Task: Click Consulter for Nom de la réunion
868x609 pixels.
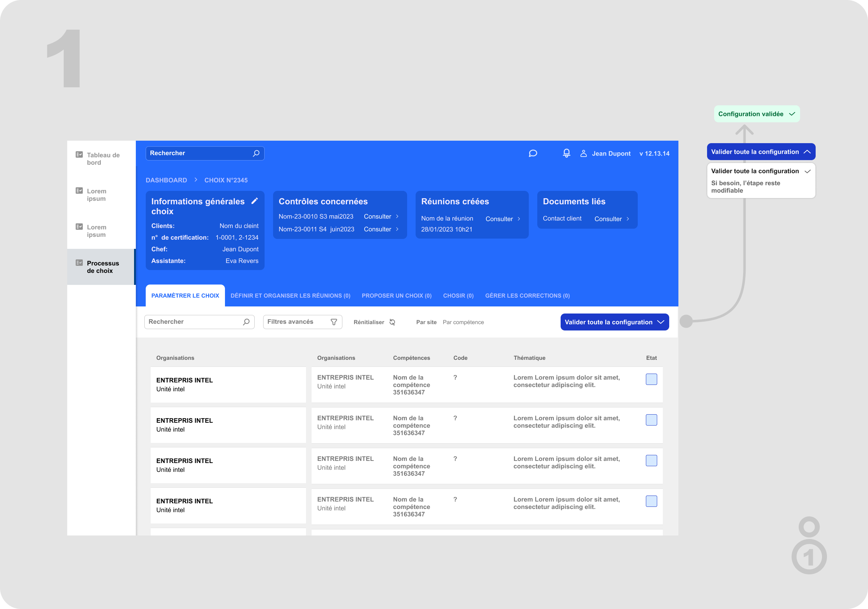Action: (499, 219)
